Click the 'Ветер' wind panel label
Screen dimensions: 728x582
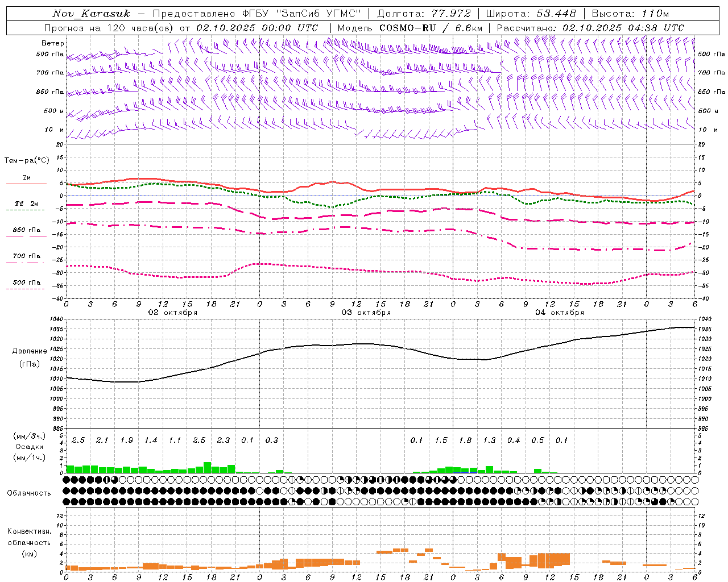tap(53, 43)
